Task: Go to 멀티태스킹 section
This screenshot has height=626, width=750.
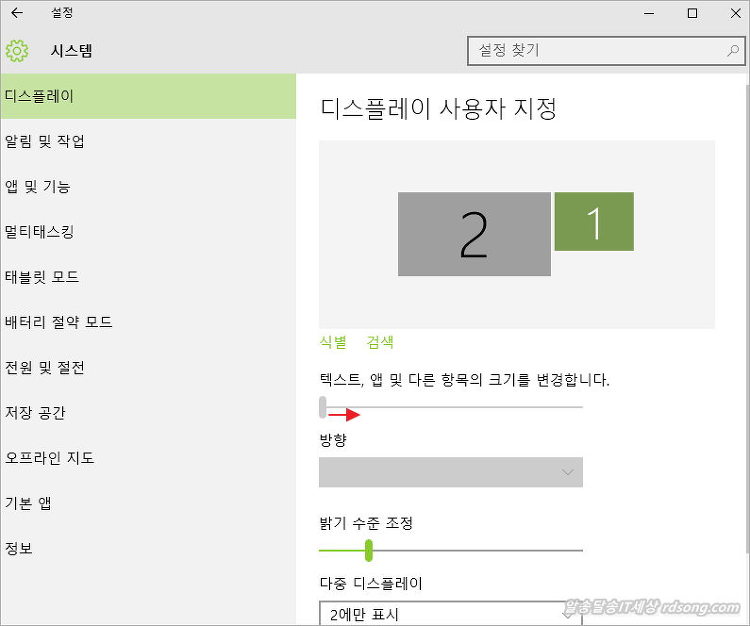Action: (x=40, y=232)
